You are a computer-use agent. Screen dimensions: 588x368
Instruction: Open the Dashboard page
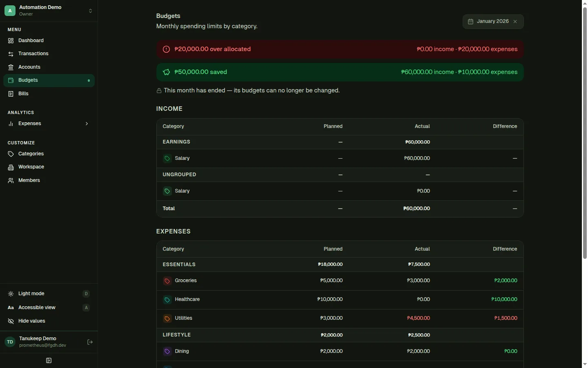point(49,40)
